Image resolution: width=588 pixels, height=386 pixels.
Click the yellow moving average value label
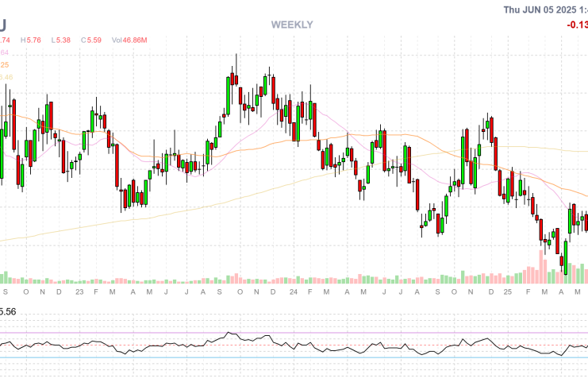click(5, 76)
